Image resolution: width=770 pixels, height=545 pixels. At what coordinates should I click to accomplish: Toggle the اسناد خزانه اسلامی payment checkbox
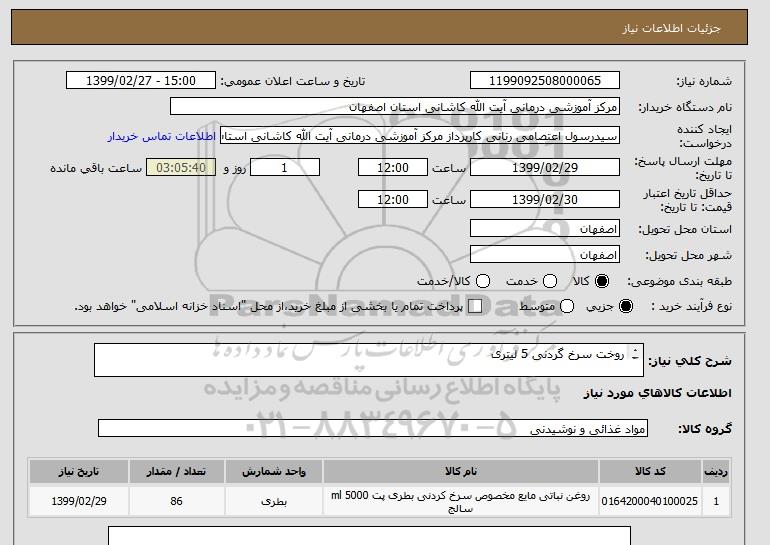coord(475,306)
